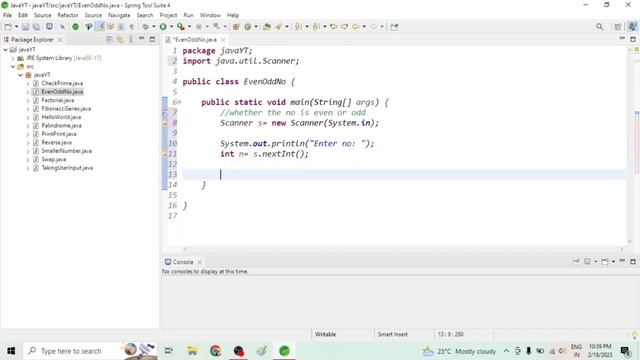Viewport: 640px width, 360px height.
Task: Click the Save icon in toolbar
Action: pyautogui.click(x=25, y=27)
